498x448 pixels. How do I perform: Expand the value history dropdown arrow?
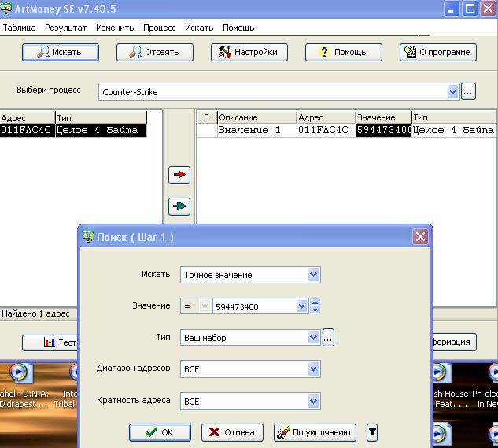tap(301, 306)
